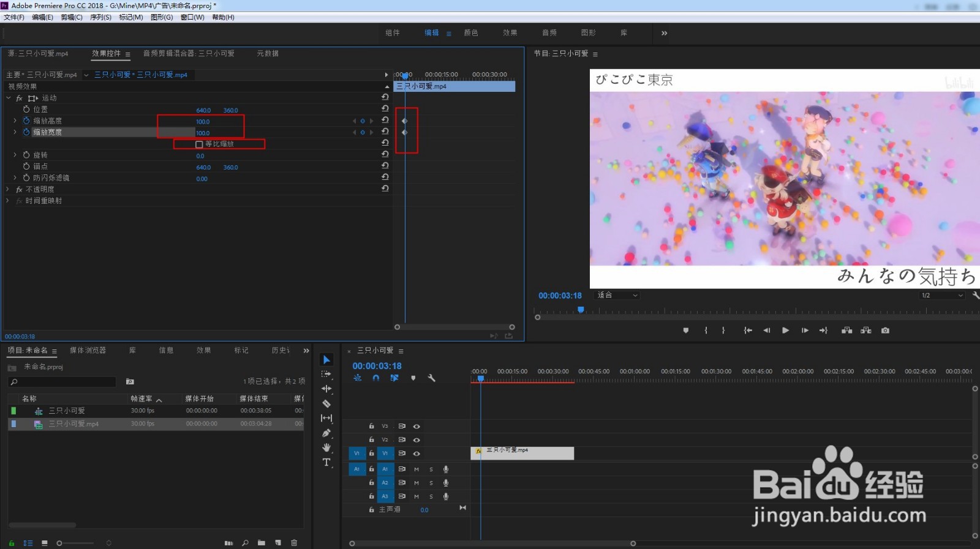980x549 pixels.
Task: Play the program monitor
Action: point(785,331)
